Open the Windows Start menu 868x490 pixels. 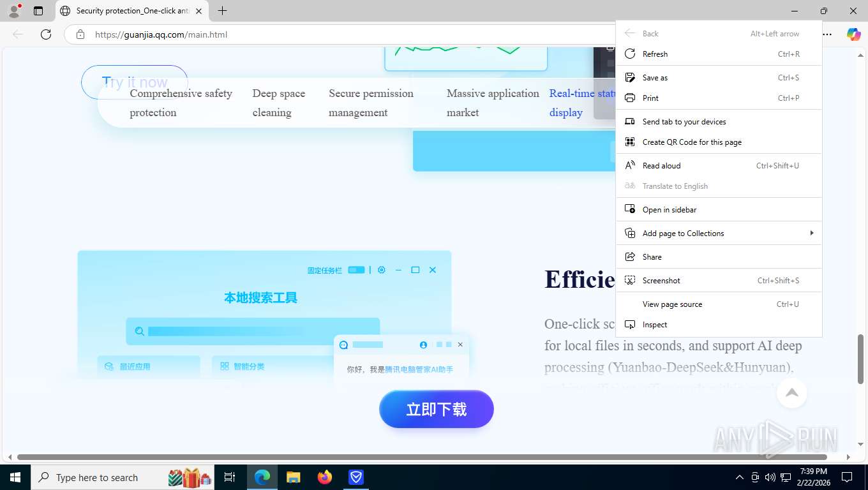15,477
